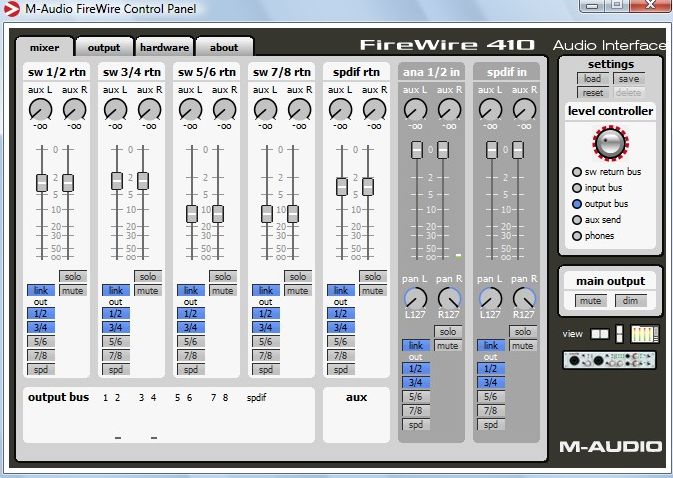The width and height of the screenshot is (673, 478).
Task: Click right fader of spdif in
Action: tap(518, 150)
